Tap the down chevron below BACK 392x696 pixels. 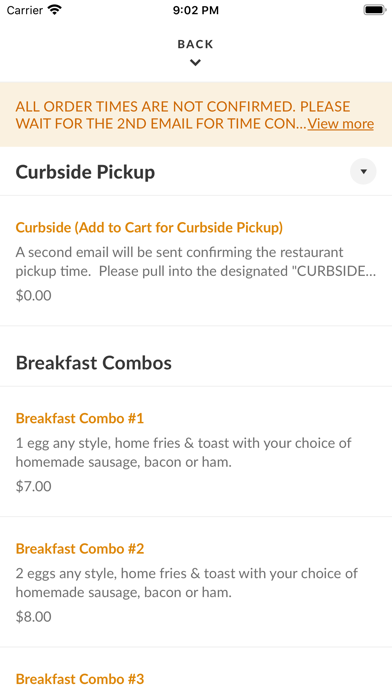(195, 63)
